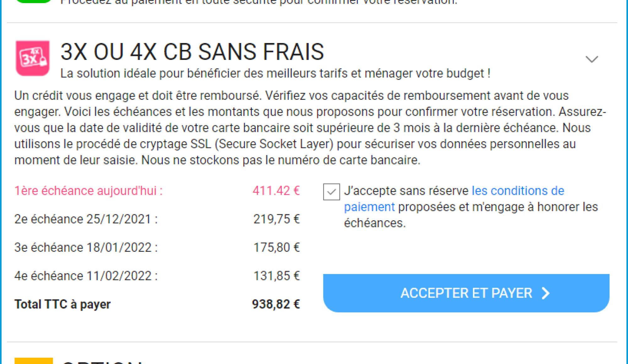Click the 938,82 € total amount
Viewport: 628px width, 364px height.
(x=276, y=304)
